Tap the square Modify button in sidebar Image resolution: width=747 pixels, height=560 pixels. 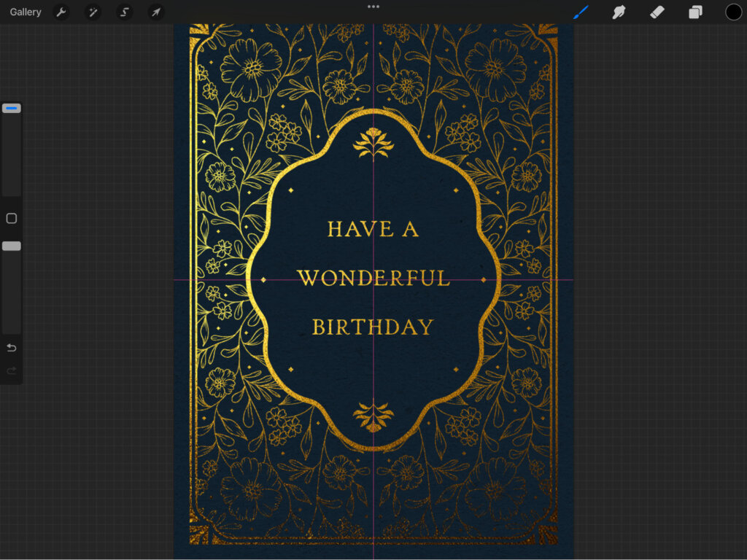(12, 219)
